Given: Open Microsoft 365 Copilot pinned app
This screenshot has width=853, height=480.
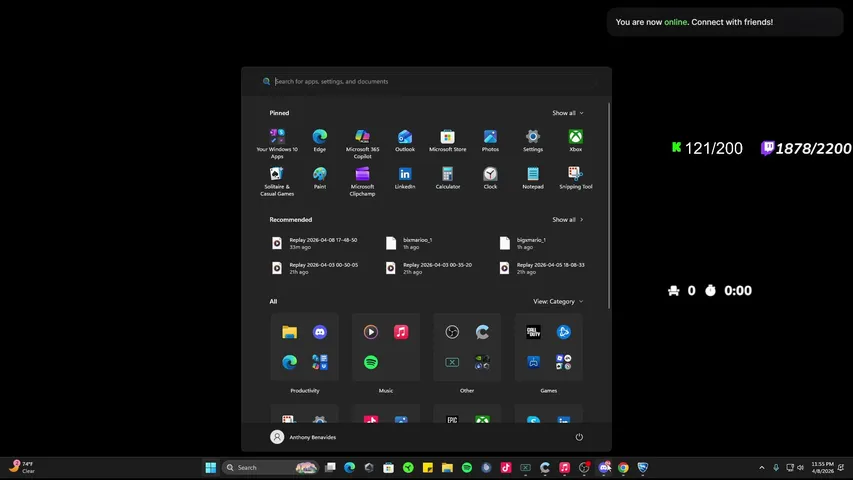Looking at the screenshot, I should [362, 143].
